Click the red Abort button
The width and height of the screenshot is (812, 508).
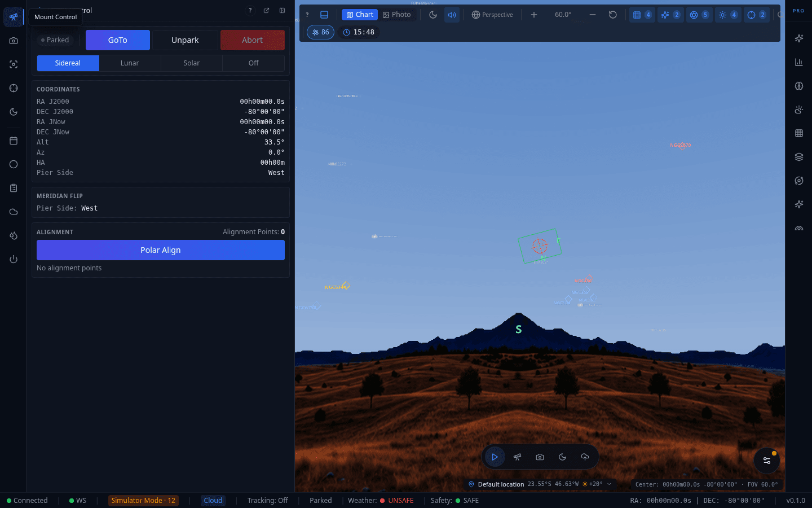(253, 40)
